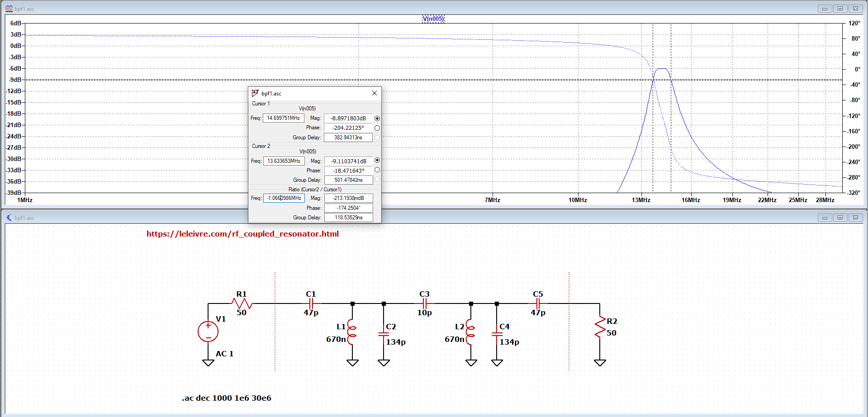Click Cursor 1 Mag value field
Screen dimensions: 868x417
348,118
